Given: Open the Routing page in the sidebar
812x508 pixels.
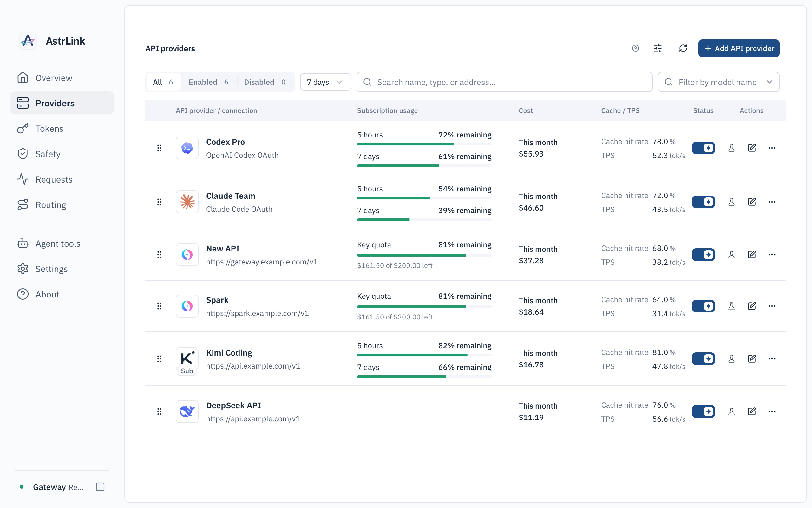Looking at the screenshot, I should click(x=62, y=204).
